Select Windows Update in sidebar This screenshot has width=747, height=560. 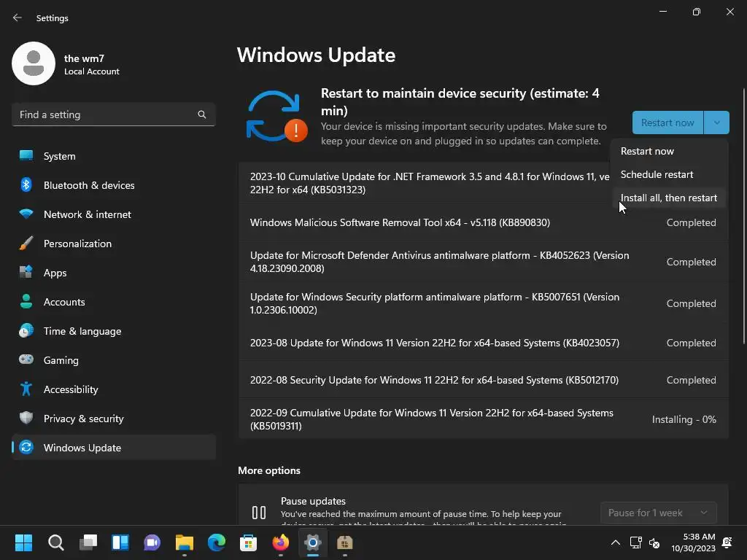[x=113, y=448]
